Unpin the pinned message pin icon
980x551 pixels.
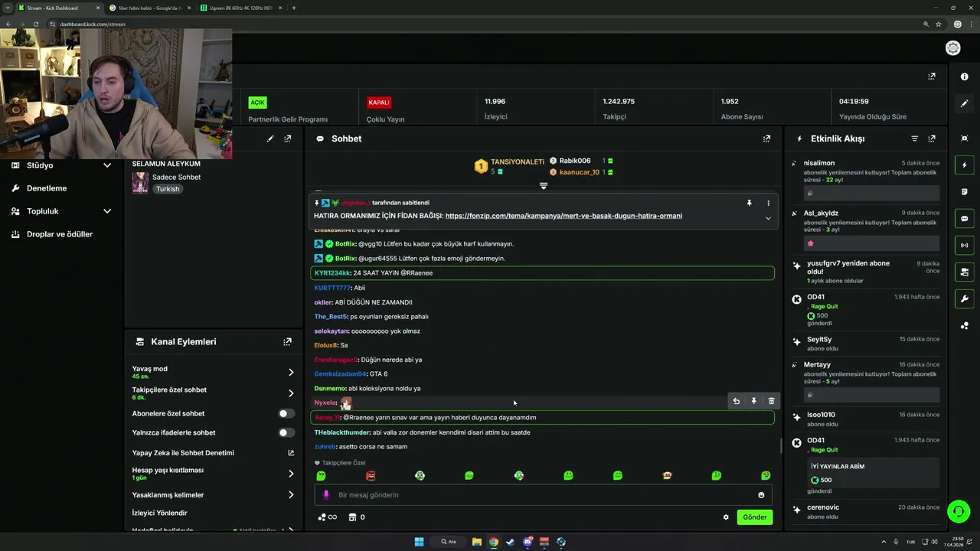(750, 204)
